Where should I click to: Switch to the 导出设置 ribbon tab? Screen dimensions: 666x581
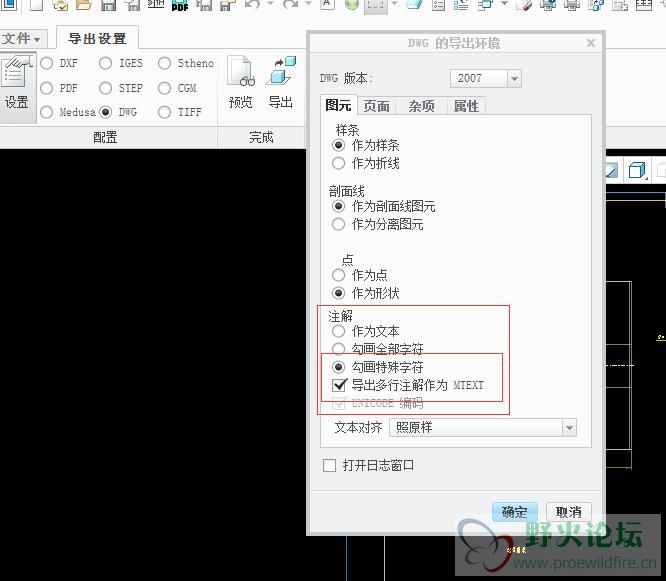pyautogui.click(x=97, y=39)
